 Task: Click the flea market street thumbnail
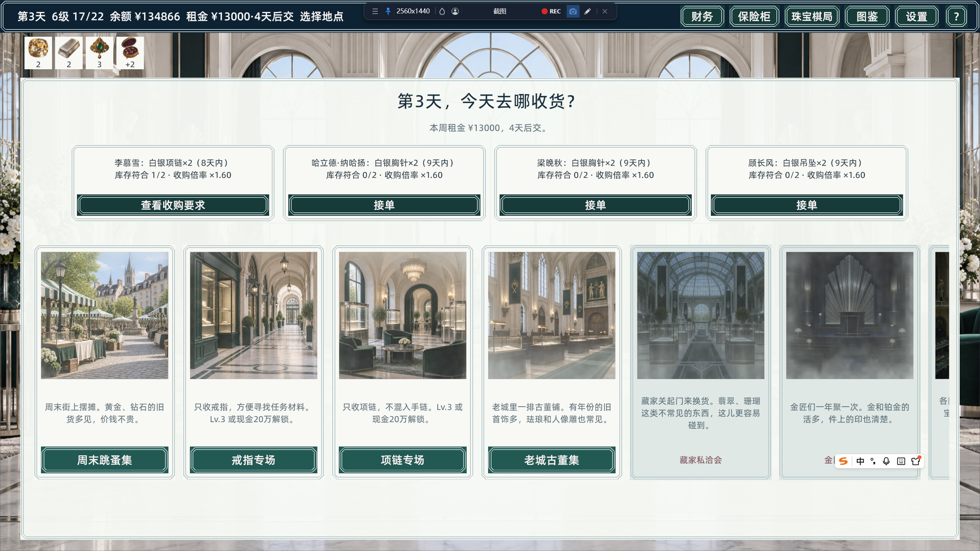point(105,315)
